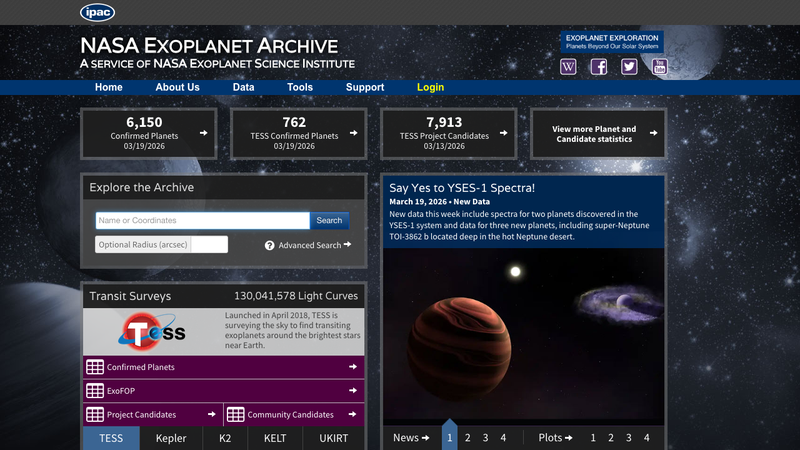Go to news item 4
Screen dimensions: 800x450
click(x=503, y=438)
